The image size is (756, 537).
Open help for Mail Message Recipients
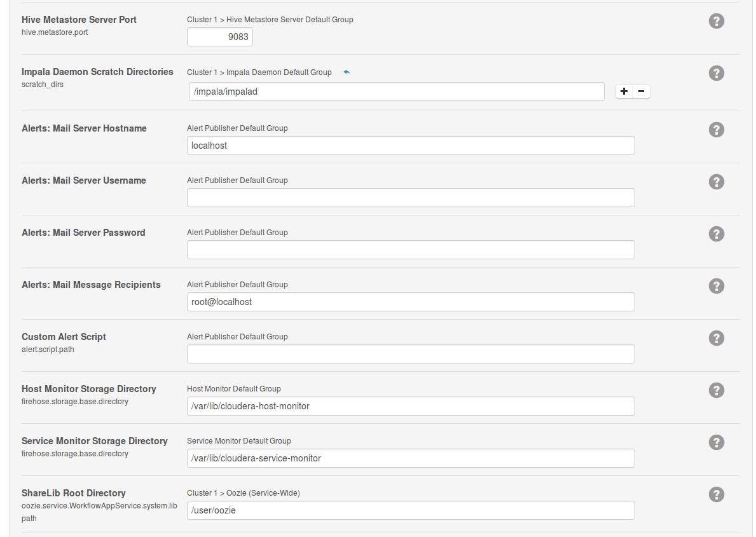(x=716, y=286)
